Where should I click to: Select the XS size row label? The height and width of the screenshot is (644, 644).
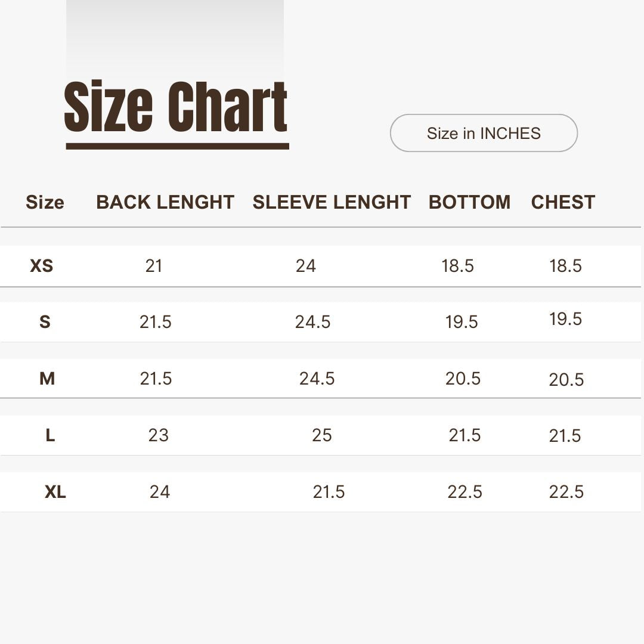click(42, 265)
